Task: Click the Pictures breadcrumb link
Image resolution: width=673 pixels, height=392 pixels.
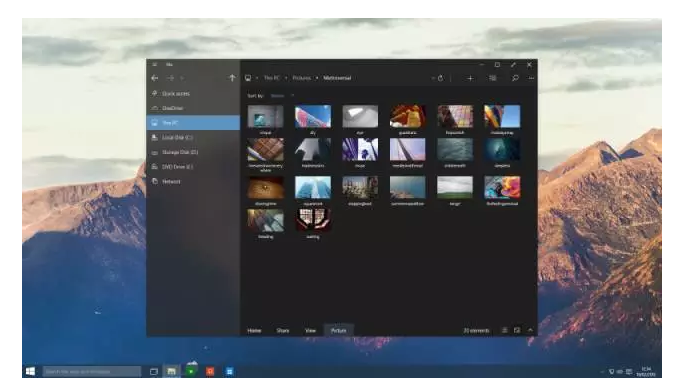Action: point(302,78)
